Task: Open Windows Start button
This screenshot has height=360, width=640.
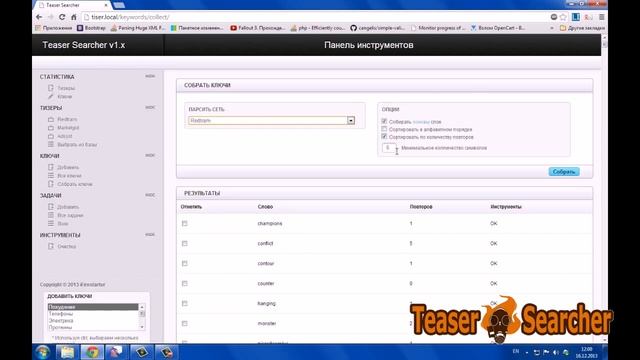Action: click(42, 352)
